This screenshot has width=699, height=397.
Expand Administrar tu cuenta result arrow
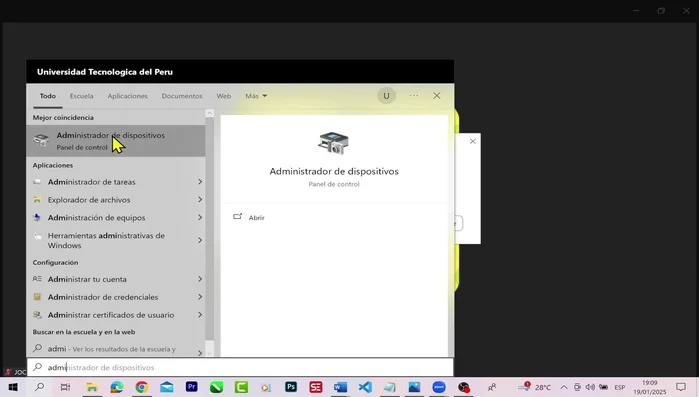coord(200,279)
